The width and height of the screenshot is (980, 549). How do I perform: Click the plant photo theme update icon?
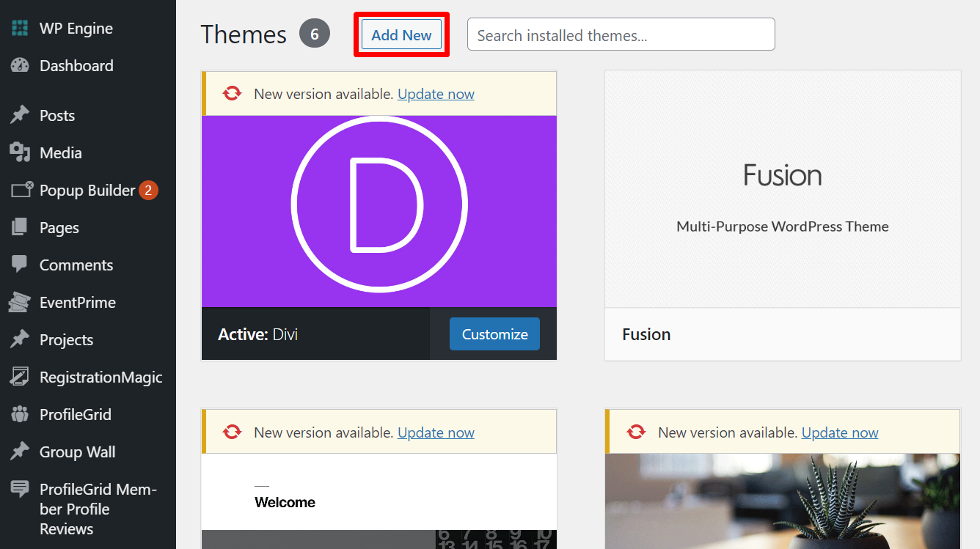[636, 432]
